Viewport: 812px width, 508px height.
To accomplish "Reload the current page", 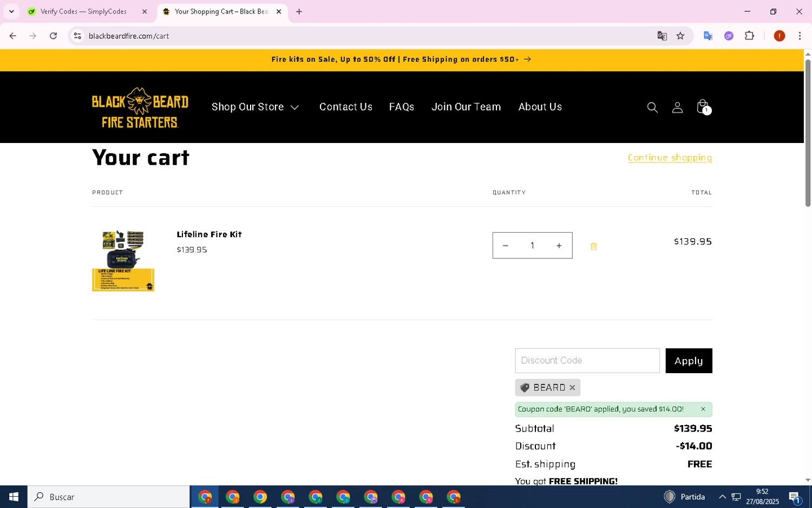I will pyautogui.click(x=53, y=36).
